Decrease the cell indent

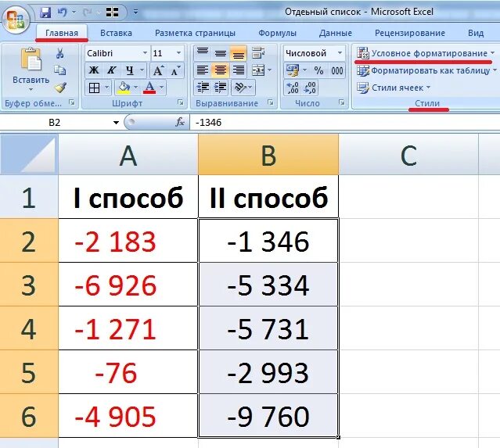pyautogui.click(x=203, y=88)
